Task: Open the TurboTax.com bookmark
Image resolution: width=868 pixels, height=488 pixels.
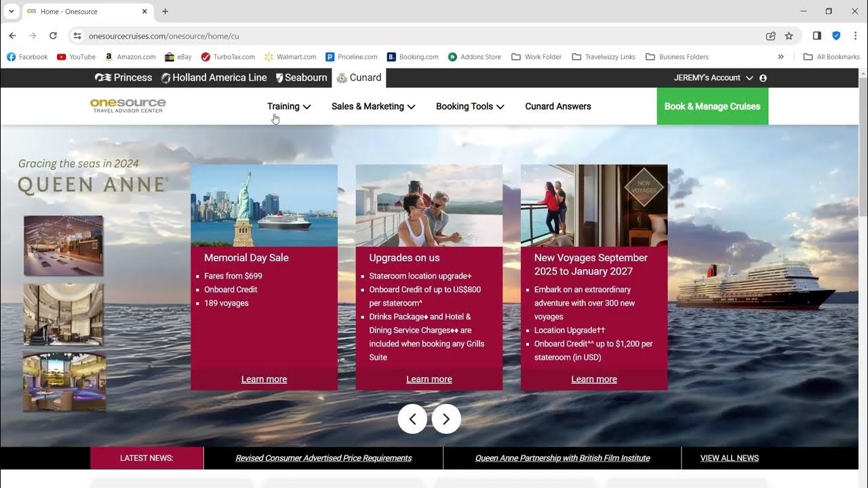Action: point(228,57)
